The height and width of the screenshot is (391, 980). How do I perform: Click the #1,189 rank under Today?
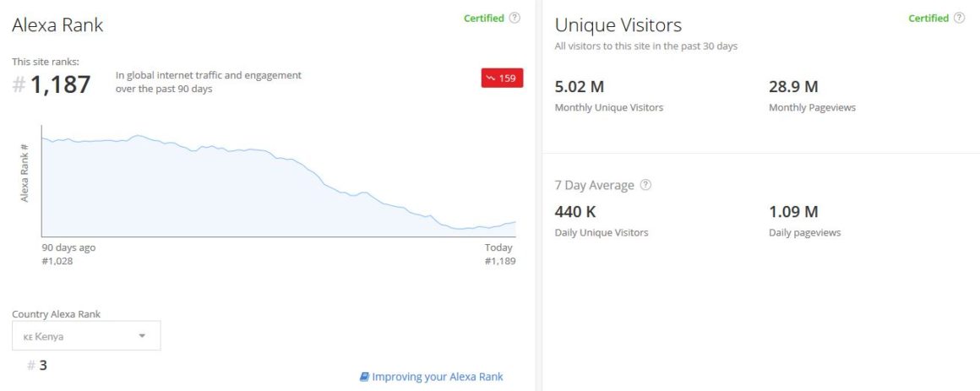pyautogui.click(x=500, y=261)
